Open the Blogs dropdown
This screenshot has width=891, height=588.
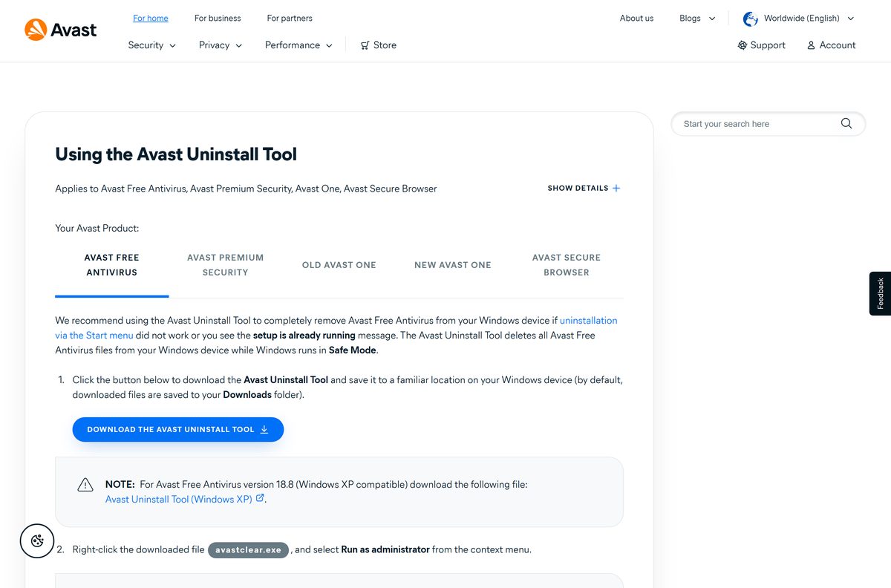click(697, 19)
